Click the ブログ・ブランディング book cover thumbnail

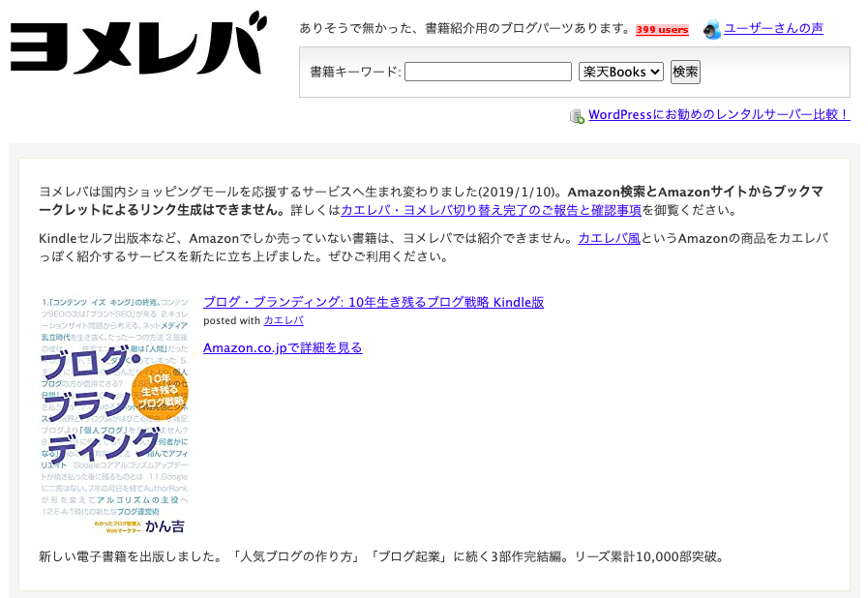(x=114, y=416)
